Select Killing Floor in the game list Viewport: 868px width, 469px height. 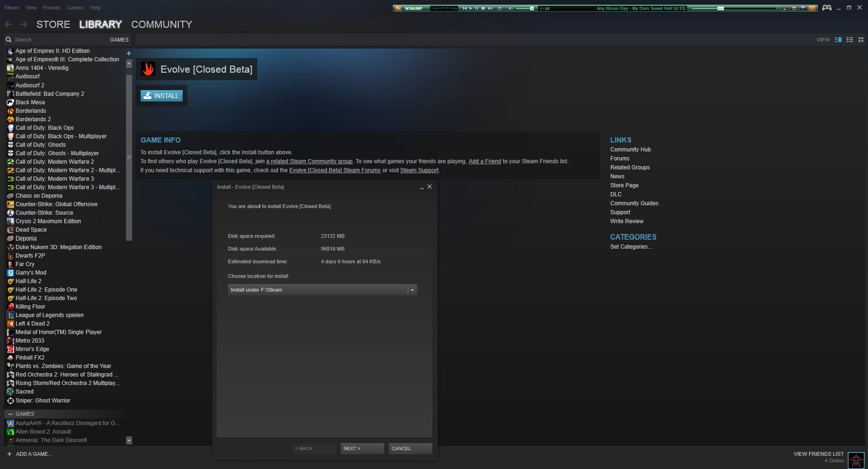(30, 307)
